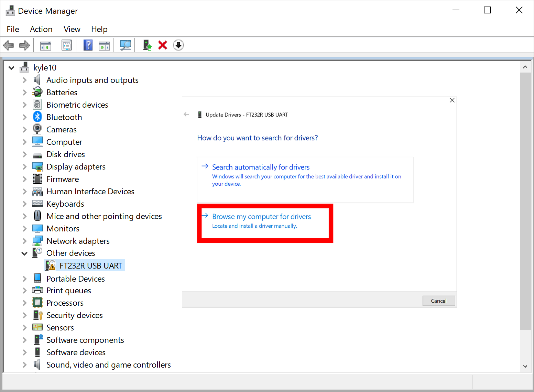
Task: Expand the Computer category chevron
Action: coord(24,142)
